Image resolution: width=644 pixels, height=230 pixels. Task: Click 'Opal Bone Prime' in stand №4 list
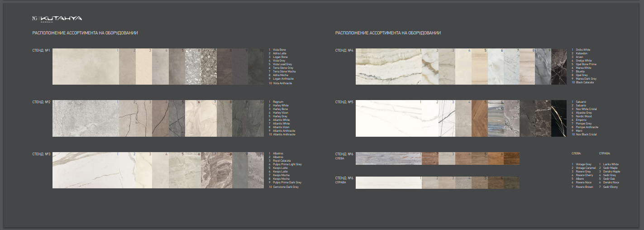[x=586, y=64]
